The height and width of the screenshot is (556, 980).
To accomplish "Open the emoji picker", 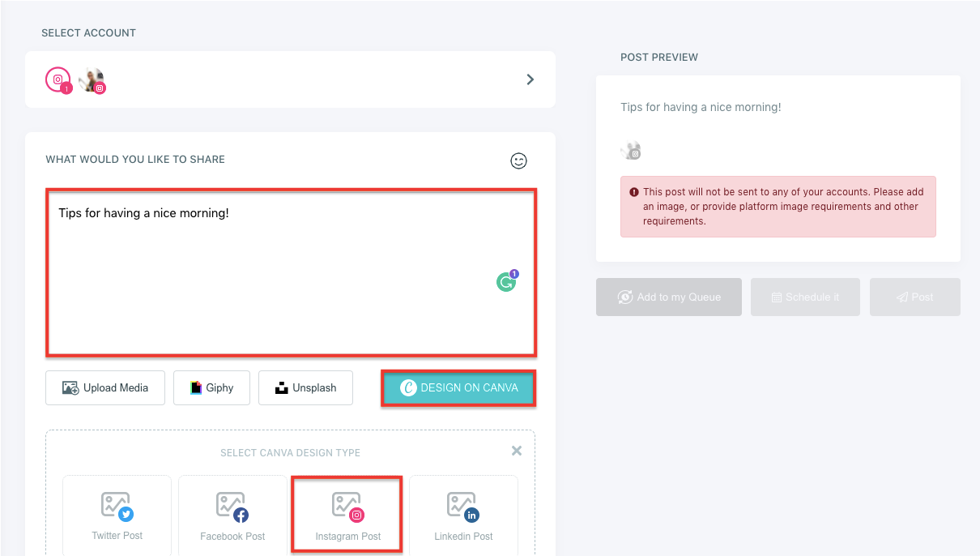I will coord(518,160).
